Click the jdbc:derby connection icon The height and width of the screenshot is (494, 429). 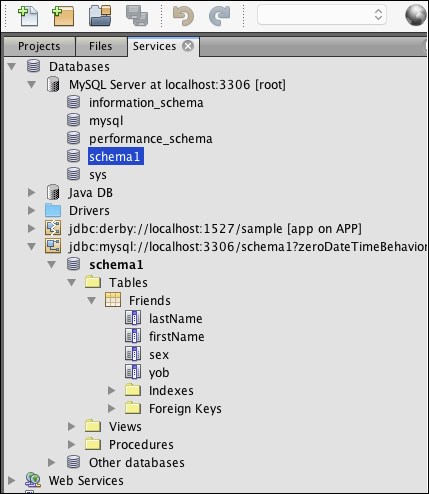click(53, 228)
